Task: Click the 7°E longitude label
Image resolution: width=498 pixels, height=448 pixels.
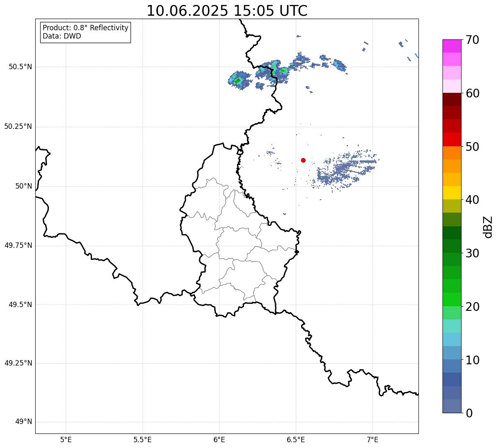Action: coord(372,440)
